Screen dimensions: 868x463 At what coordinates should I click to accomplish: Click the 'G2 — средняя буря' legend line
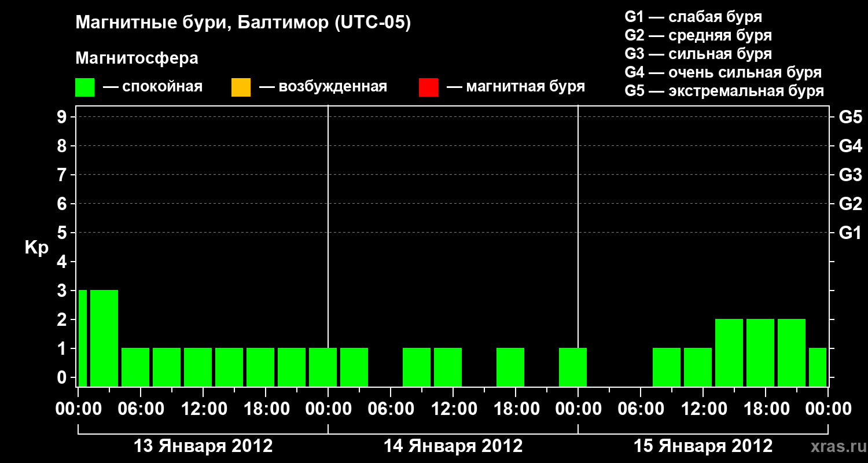coord(698,35)
